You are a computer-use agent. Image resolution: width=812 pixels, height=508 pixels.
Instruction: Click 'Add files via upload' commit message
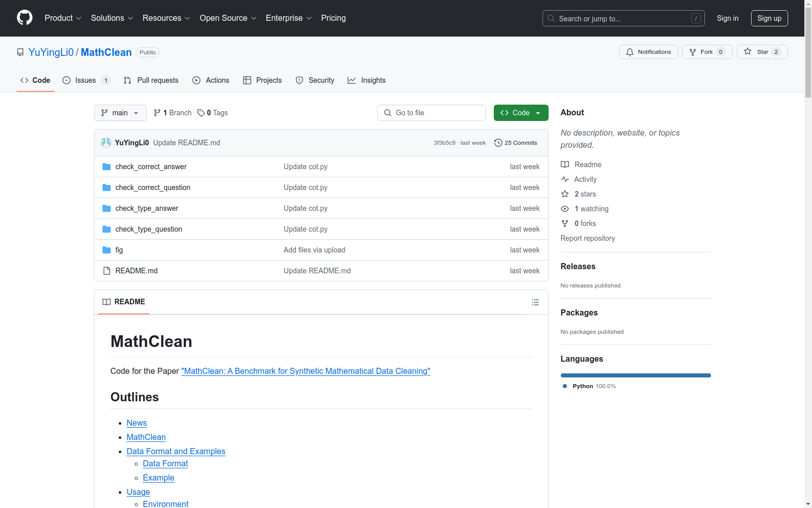[x=315, y=250]
